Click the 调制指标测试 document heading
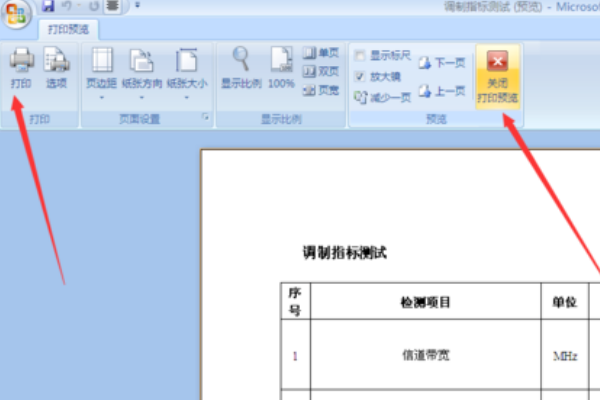This screenshot has height=400, width=600. (x=344, y=253)
